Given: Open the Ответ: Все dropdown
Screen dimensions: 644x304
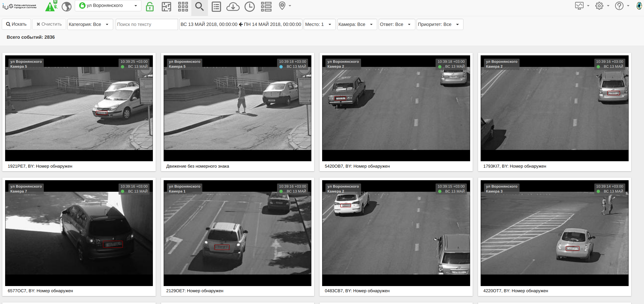Looking at the screenshot, I should click(x=397, y=24).
